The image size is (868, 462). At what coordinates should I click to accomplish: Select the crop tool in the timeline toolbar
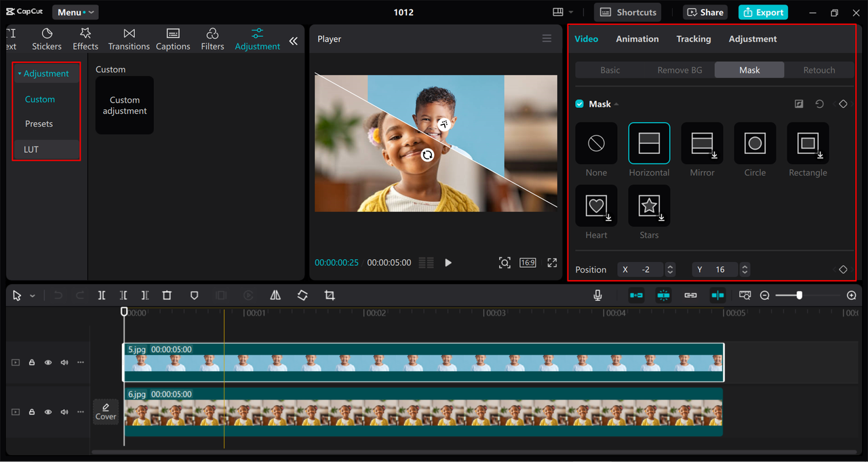point(330,295)
